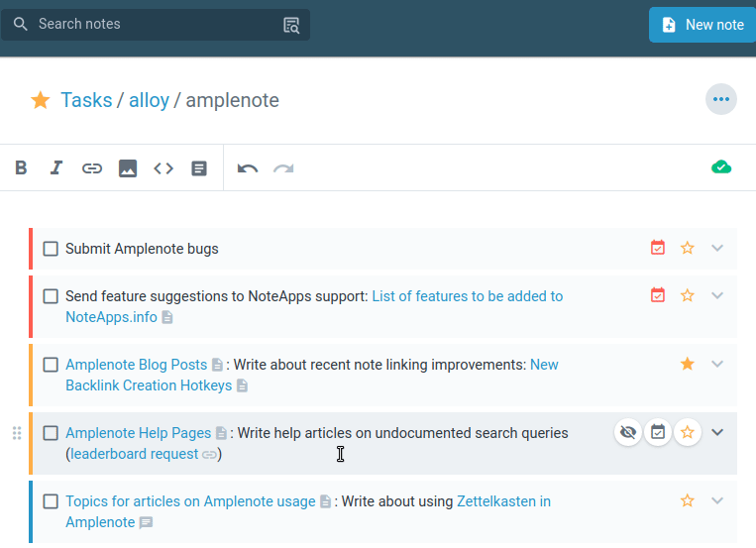Open the Topics for articles on Amplenote usage link

(190, 501)
